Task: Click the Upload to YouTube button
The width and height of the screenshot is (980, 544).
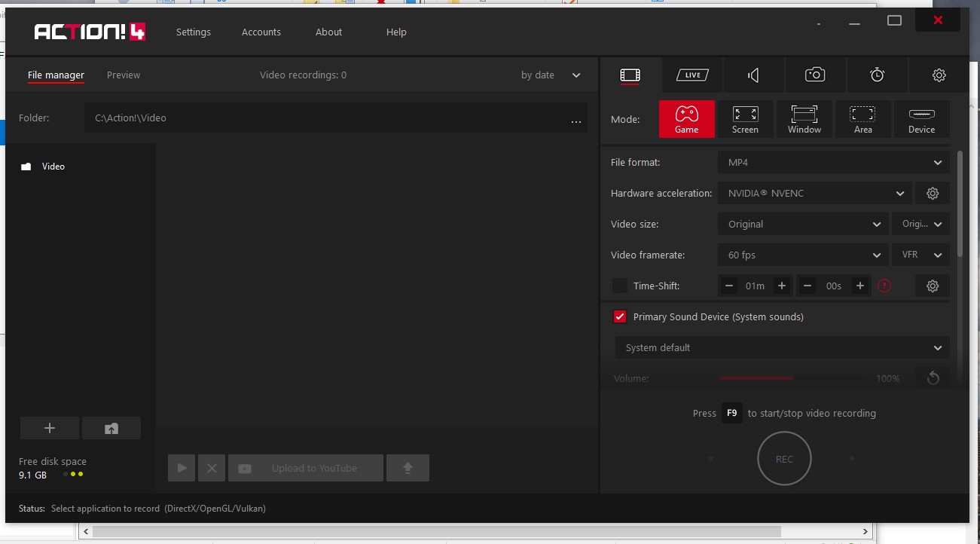Action: pos(306,468)
